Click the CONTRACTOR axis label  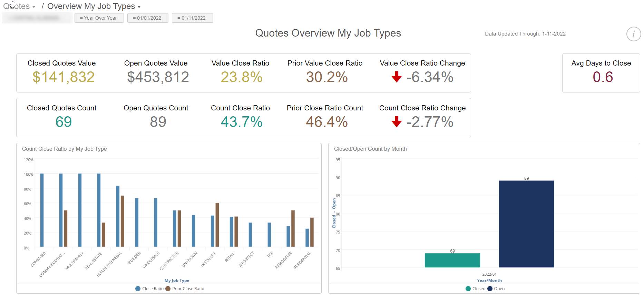coord(169,261)
